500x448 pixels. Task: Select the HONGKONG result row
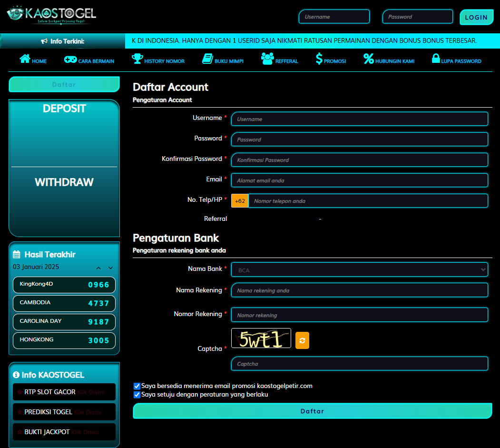click(64, 340)
